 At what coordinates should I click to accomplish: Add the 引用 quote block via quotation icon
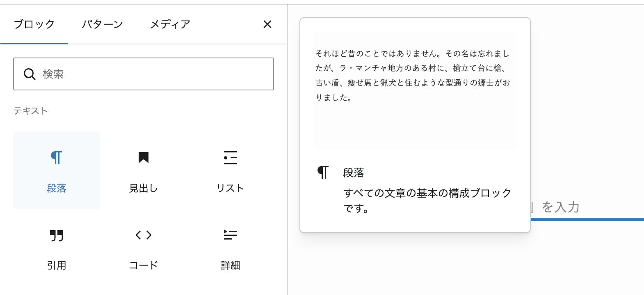(x=56, y=235)
